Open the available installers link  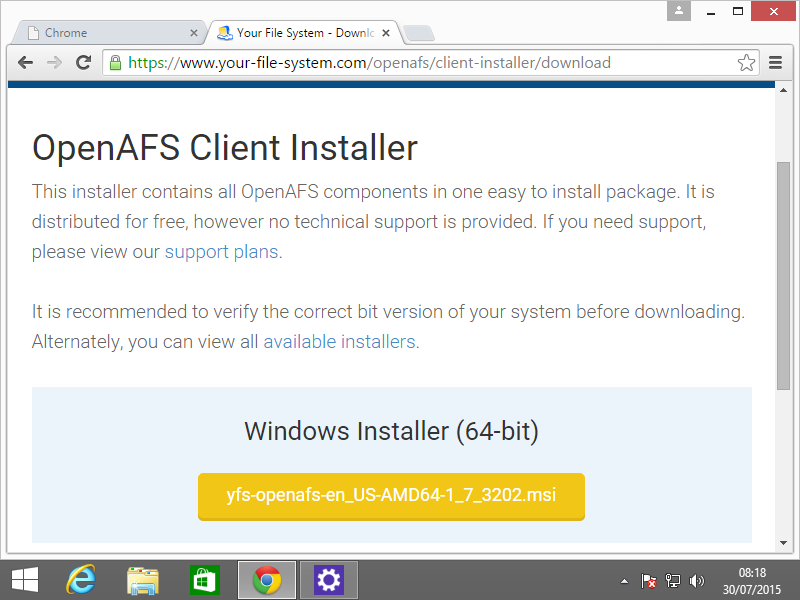(x=339, y=341)
